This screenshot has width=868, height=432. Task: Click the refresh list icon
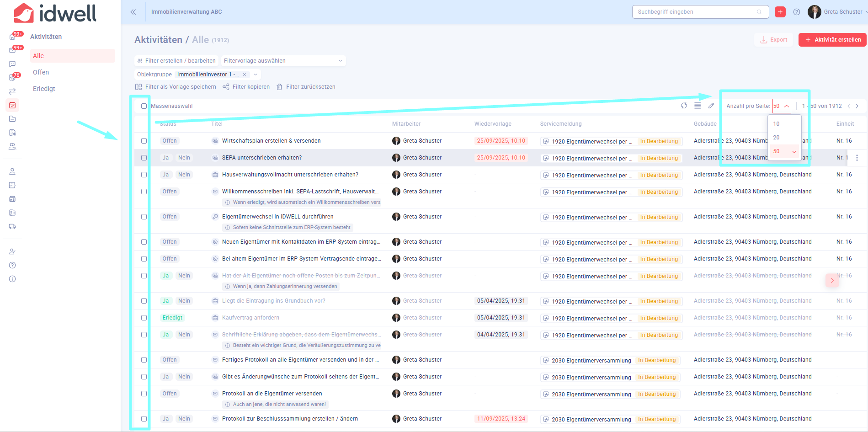click(x=684, y=106)
